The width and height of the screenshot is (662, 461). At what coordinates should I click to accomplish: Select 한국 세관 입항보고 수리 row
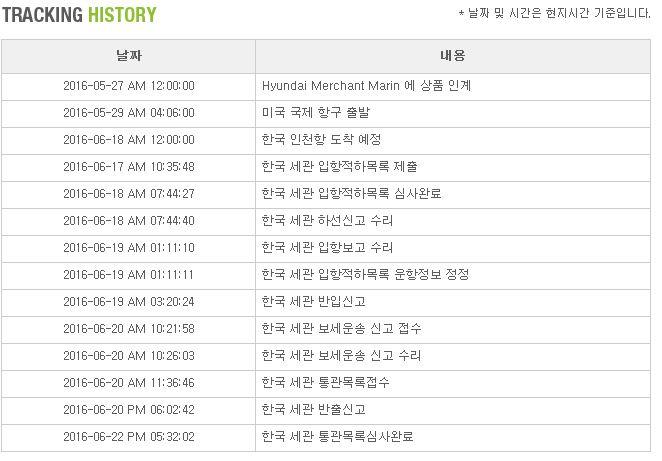pos(327,248)
